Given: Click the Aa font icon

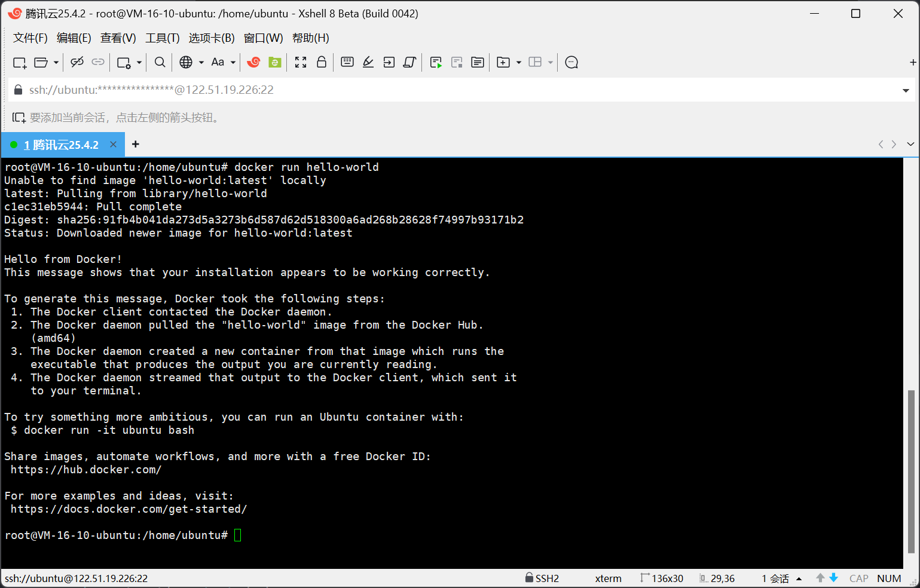Looking at the screenshot, I should click(x=218, y=62).
